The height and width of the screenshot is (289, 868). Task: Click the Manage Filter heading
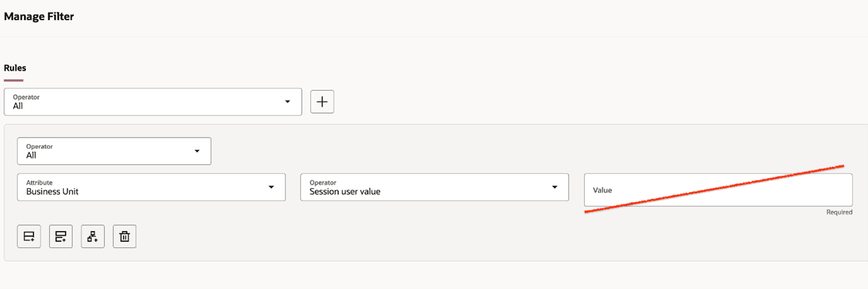39,16
